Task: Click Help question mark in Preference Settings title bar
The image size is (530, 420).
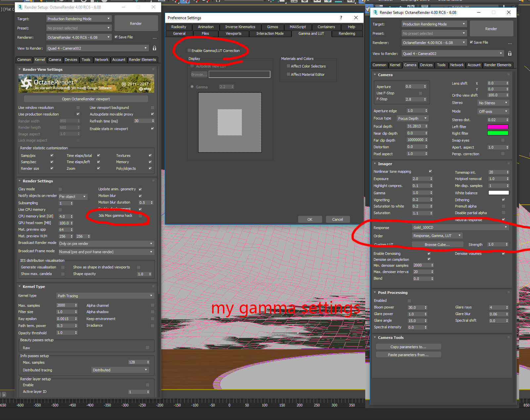Action: pyautogui.click(x=341, y=18)
